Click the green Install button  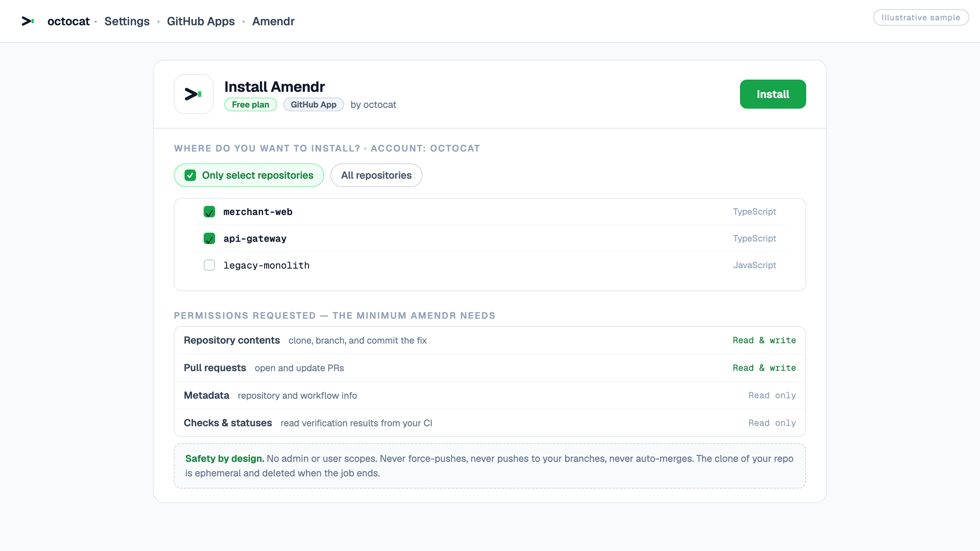773,94
